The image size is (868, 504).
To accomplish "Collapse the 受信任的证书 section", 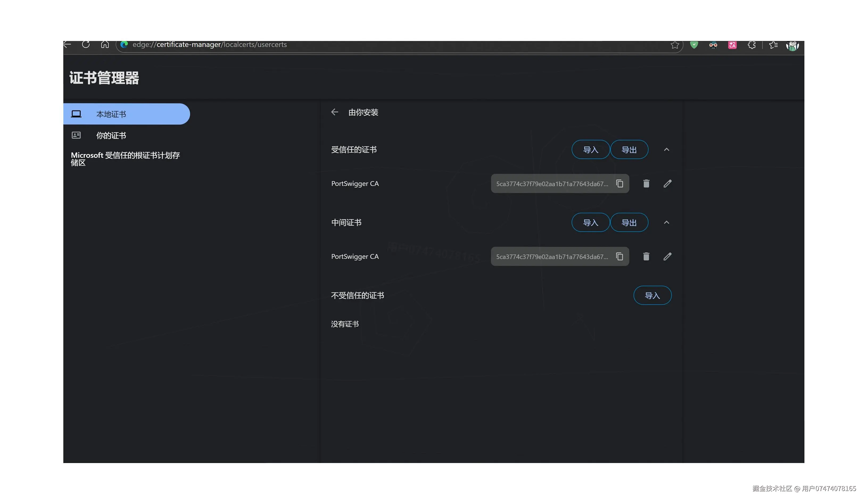I will click(x=667, y=150).
